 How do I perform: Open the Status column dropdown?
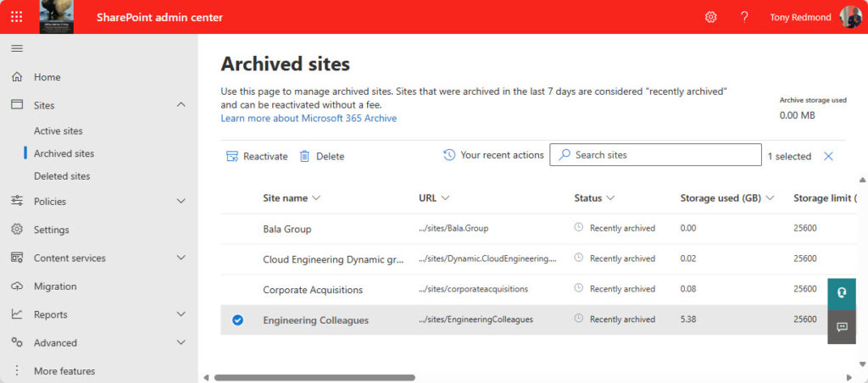(610, 198)
